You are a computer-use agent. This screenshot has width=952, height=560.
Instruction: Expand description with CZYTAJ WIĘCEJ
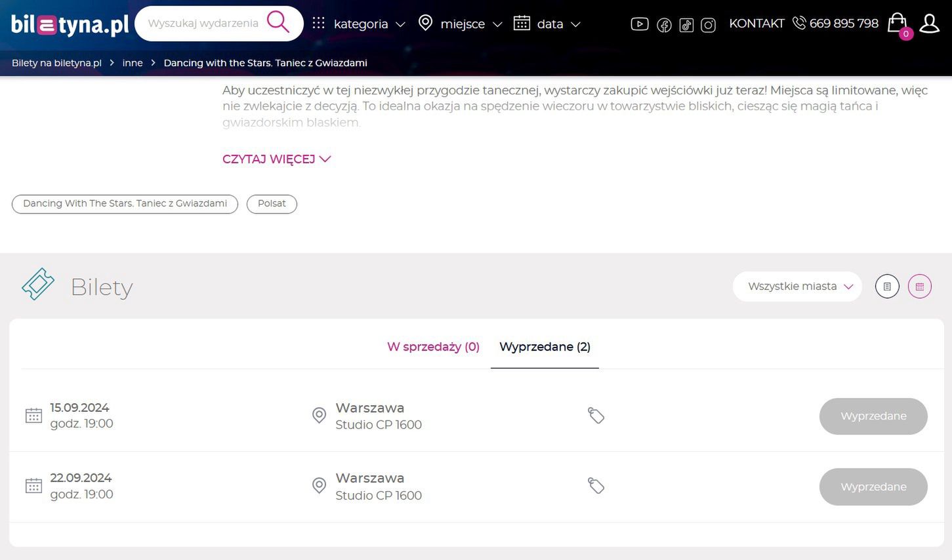point(276,159)
